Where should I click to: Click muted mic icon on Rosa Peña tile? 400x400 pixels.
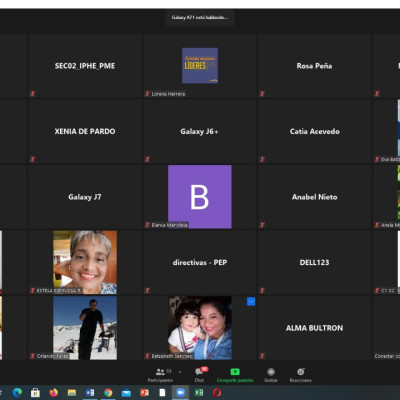pyautogui.click(x=262, y=94)
